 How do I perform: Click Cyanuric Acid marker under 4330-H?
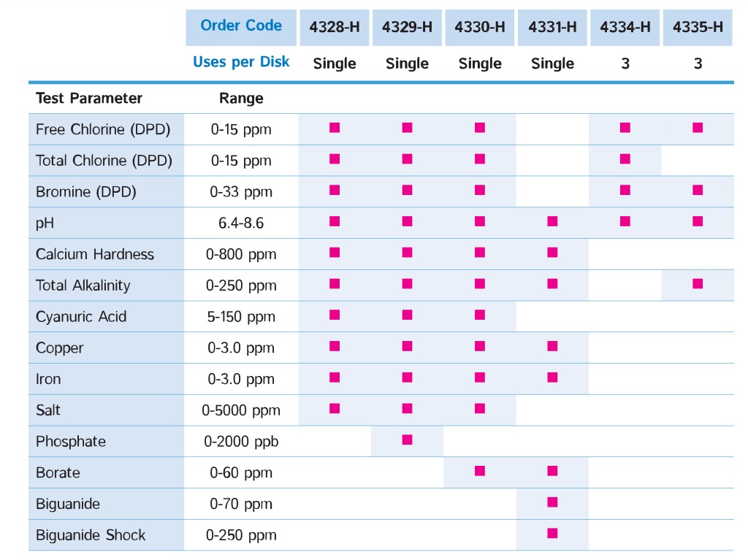tap(480, 315)
